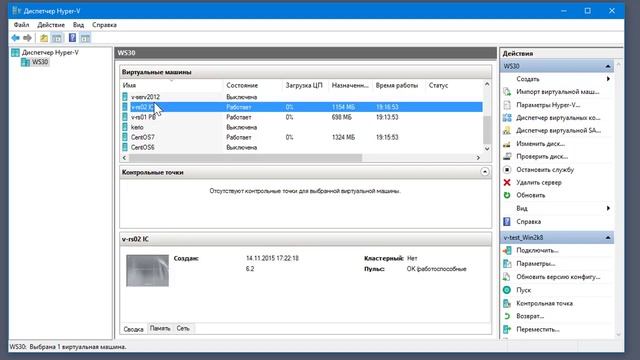Click the Import virtual machine icon

(507, 92)
